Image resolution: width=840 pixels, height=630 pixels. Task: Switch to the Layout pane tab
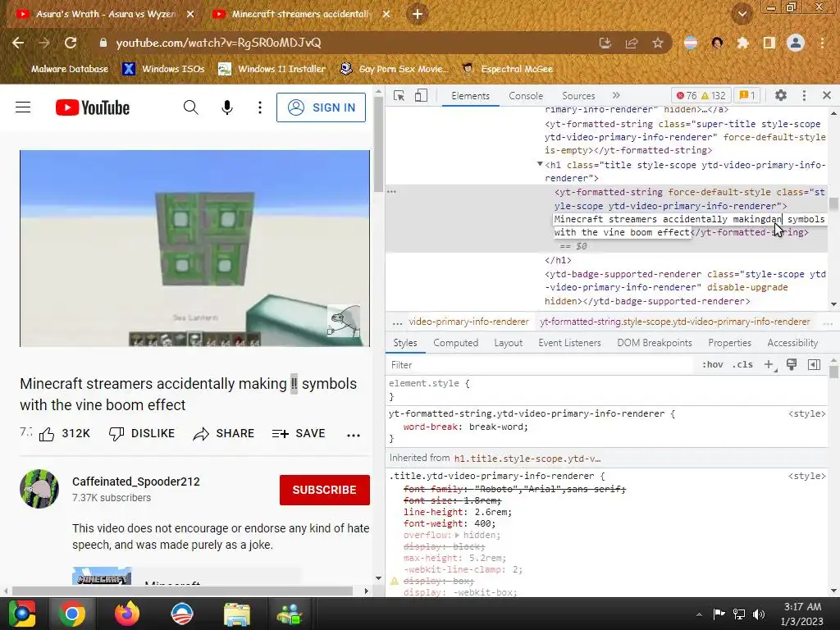508,343
